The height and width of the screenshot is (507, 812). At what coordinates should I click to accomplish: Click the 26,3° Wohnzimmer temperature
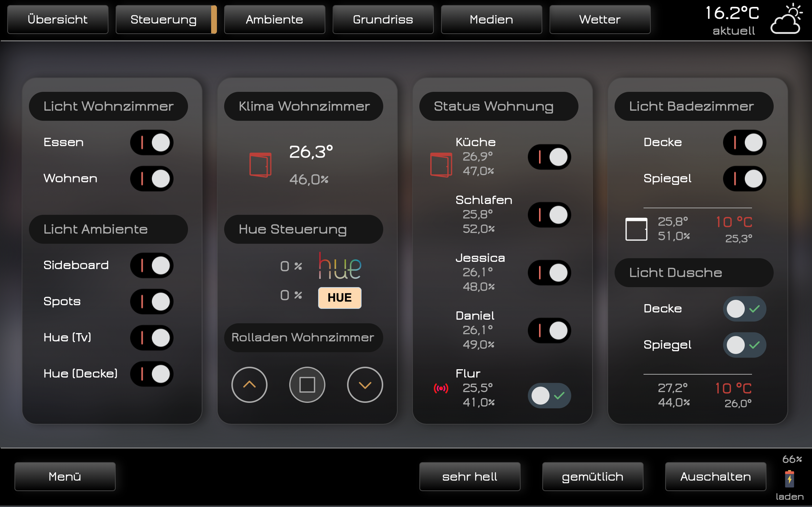coord(311,152)
